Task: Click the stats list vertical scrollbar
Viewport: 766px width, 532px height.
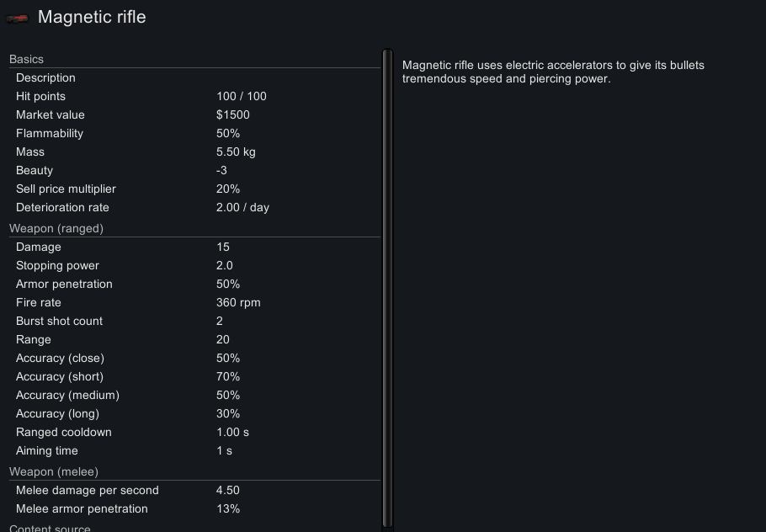Action: click(x=387, y=286)
